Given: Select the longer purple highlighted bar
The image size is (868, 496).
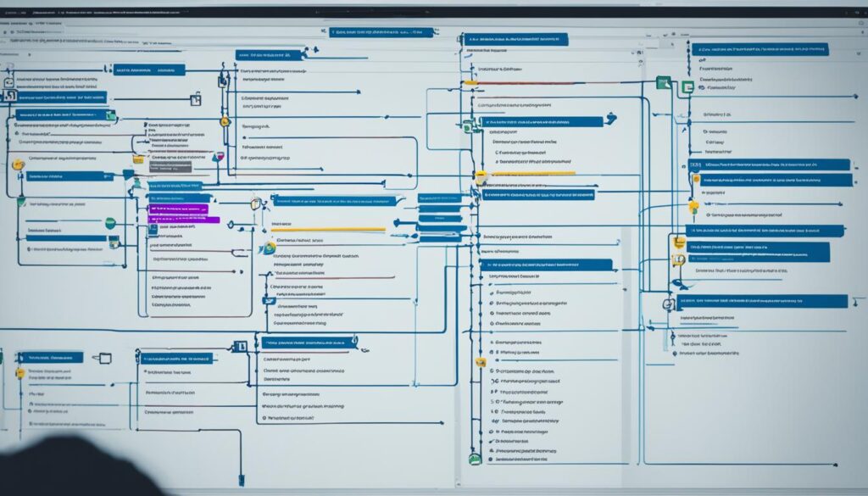Looking at the screenshot, I should (x=184, y=220).
